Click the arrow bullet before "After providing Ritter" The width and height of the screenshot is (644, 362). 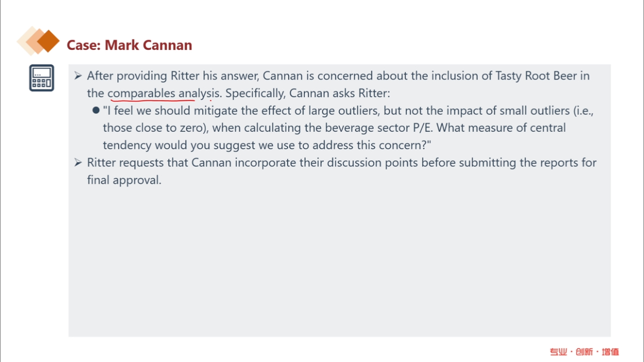78,76
